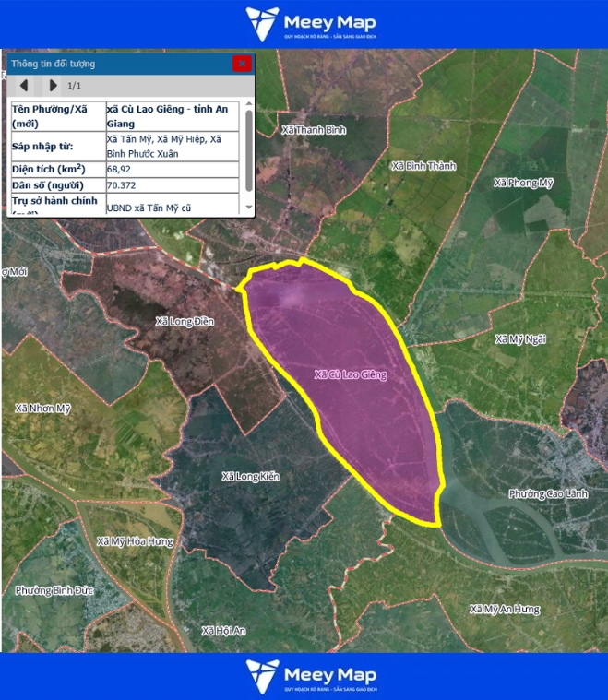
Task: Click Xã Hội An map label
Action: (x=223, y=631)
